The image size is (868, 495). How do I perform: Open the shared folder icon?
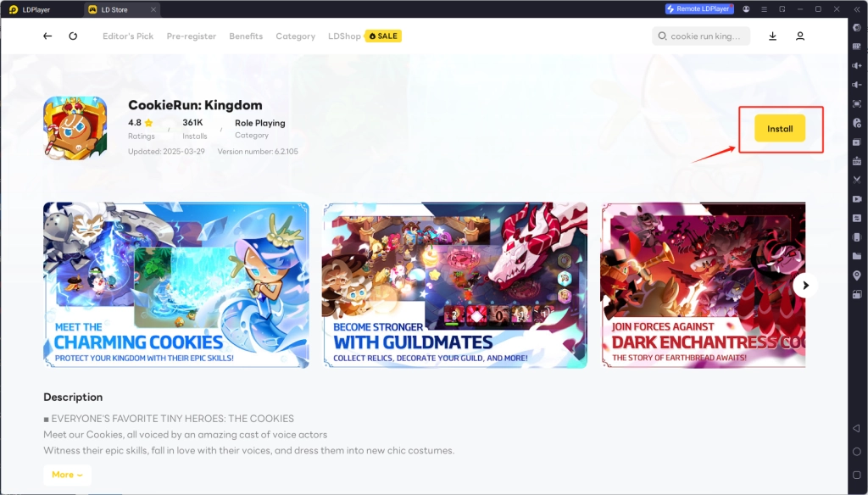click(857, 256)
